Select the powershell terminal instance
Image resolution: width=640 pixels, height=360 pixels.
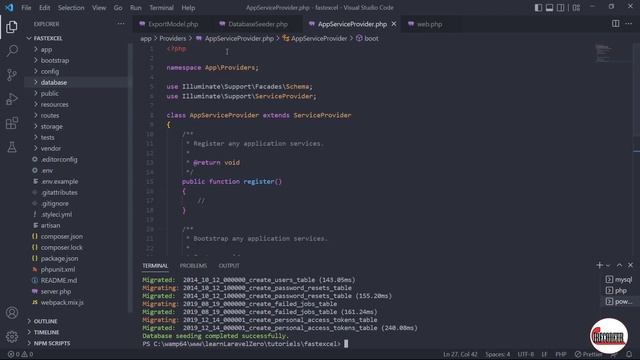coord(619,302)
